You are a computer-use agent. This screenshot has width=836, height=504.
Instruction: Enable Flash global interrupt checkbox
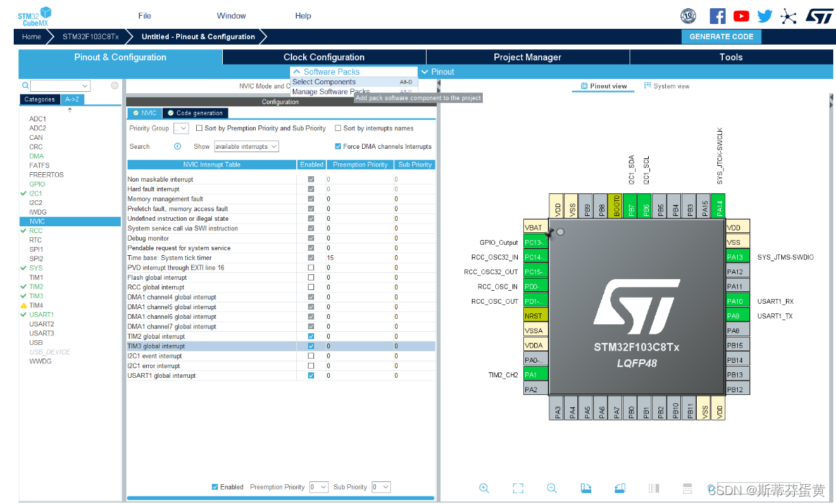tap(311, 278)
